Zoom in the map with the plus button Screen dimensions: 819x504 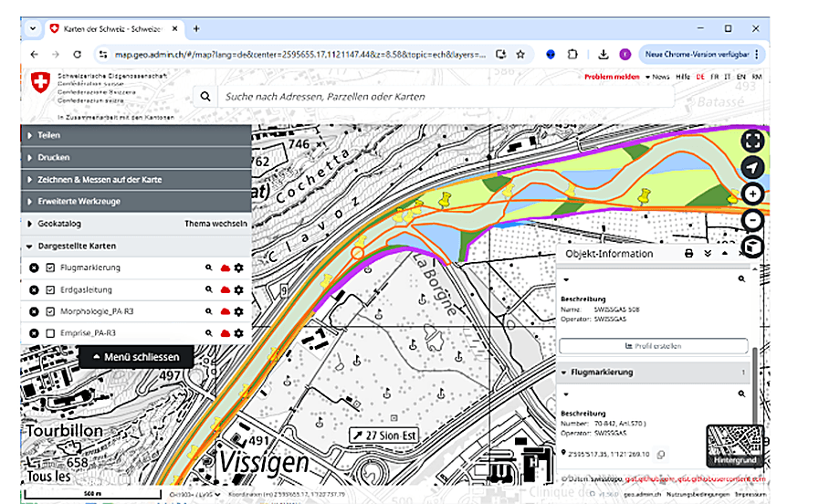click(752, 194)
